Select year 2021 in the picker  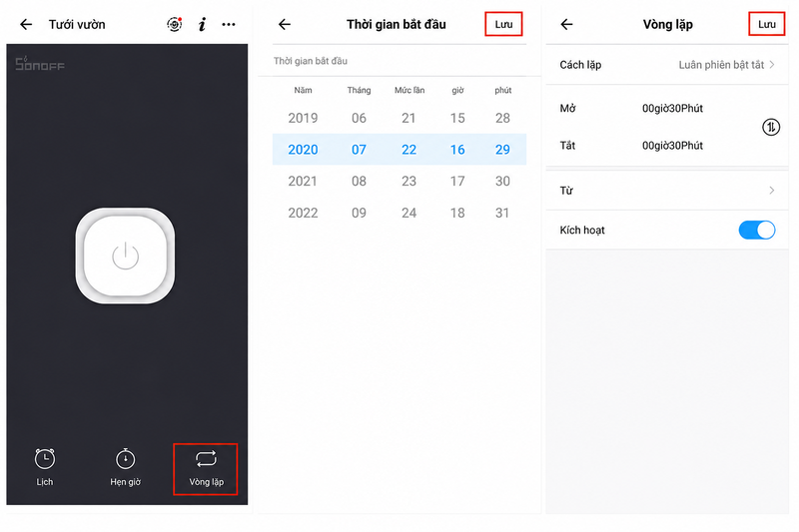coord(303,182)
